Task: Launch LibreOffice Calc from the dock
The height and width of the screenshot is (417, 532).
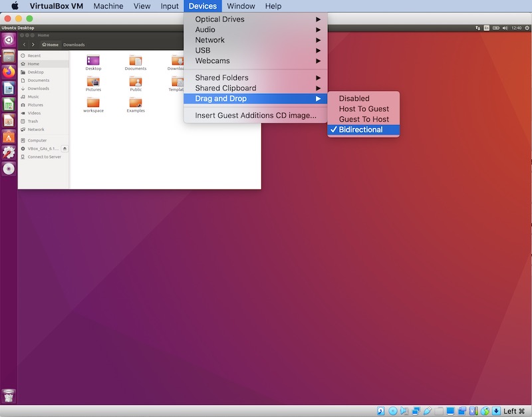Action: tap(8, 102)
